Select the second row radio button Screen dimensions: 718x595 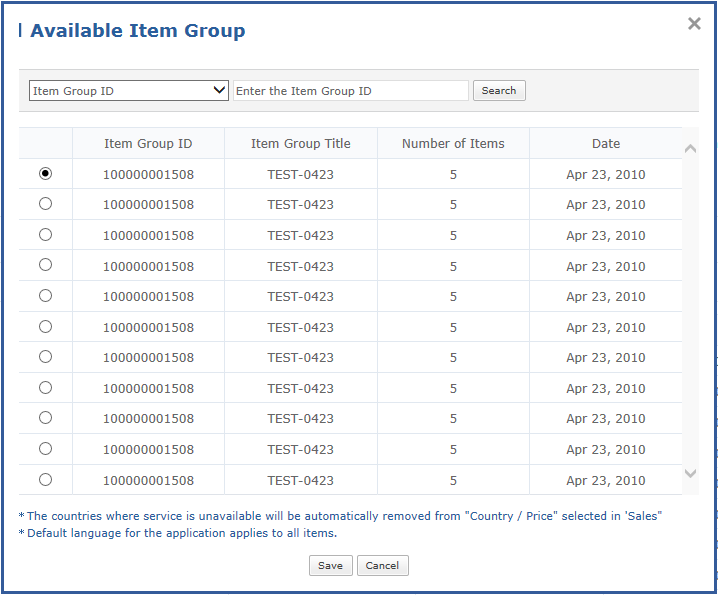45,204
